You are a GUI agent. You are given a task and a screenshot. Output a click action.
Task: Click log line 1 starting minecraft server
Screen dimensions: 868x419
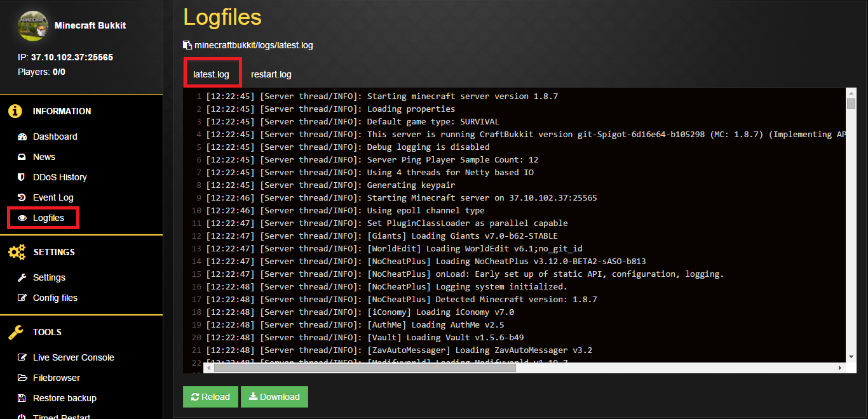(382, 96)
